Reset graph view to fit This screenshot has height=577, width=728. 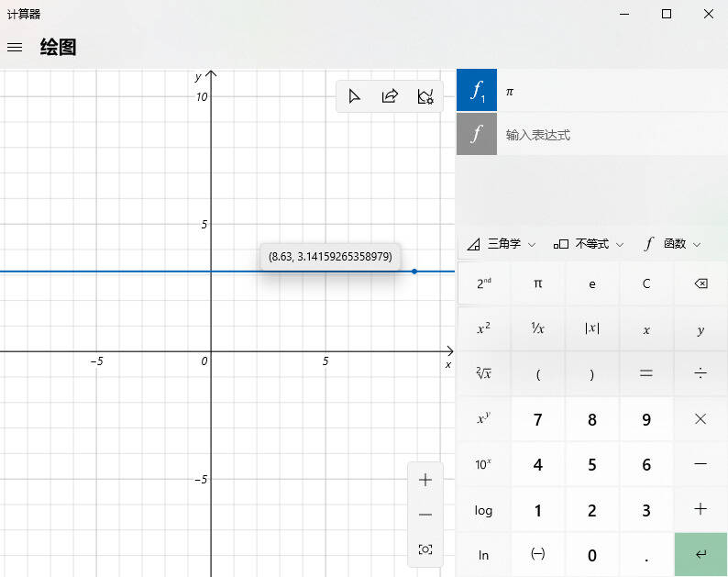tap(425, 549)
